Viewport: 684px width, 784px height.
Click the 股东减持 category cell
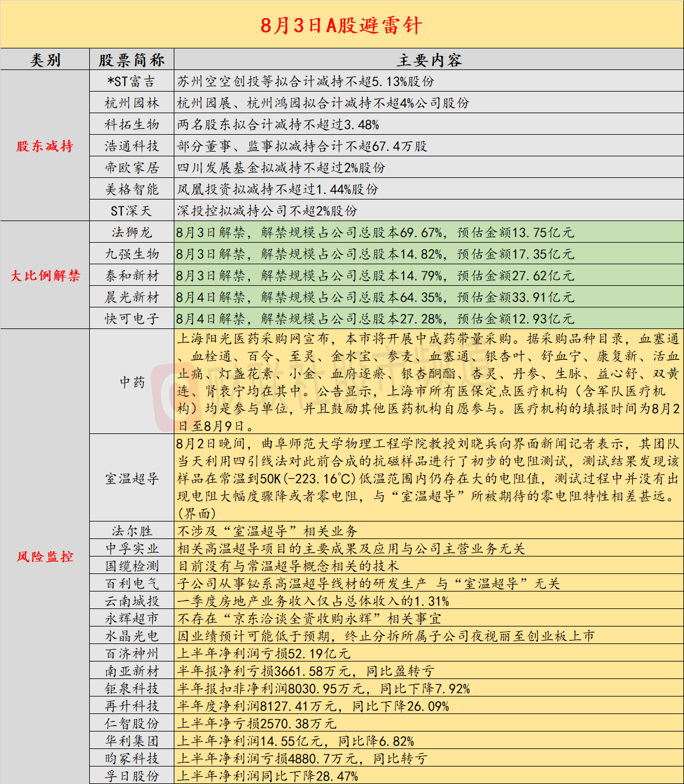point(45,146)
